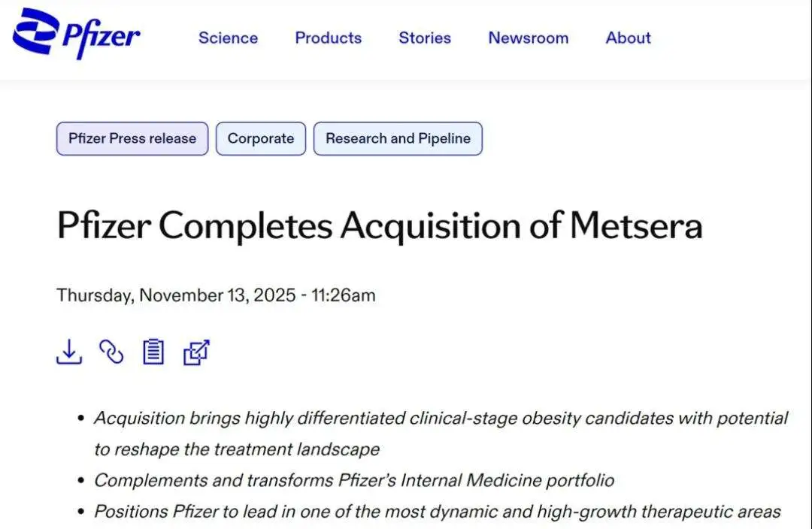Viewport: 812px width, 529px height.
Task: Click the Internal Medicine portfolio bullet text
Action: [x=354, y=480]
